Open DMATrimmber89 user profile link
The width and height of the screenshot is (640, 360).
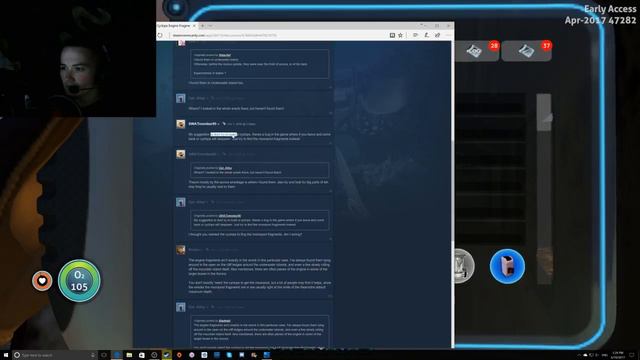click(x=202, y=124)
